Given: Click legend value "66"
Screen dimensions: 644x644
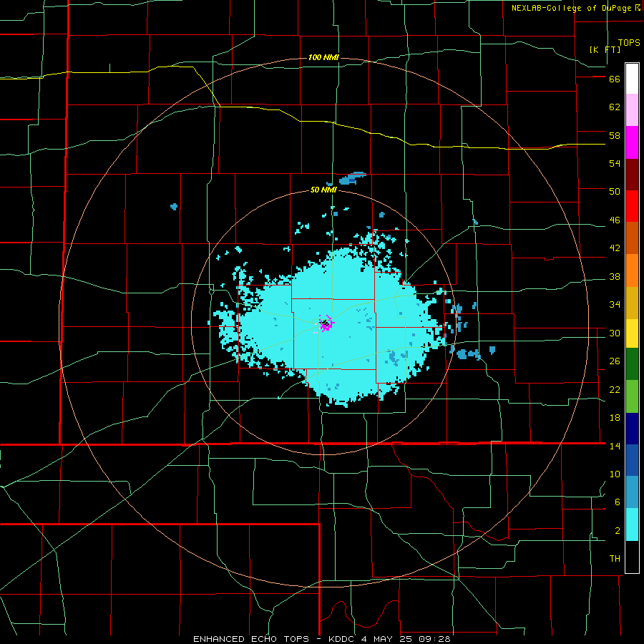Looking at the screenshot, I should coord(615,79).
